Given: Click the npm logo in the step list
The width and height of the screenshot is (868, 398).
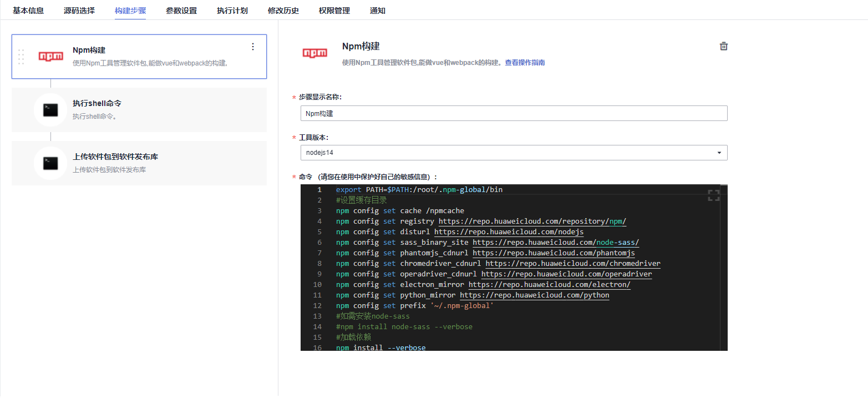Looking at the screenshot, I should click(x=50, y=56).
